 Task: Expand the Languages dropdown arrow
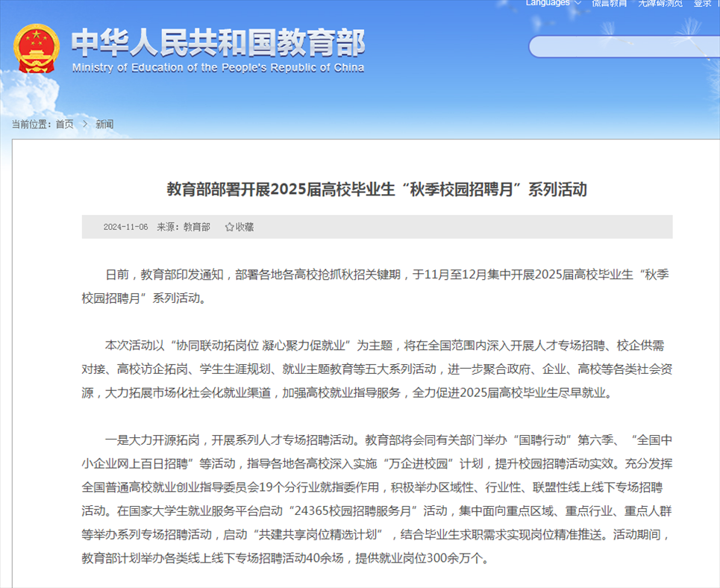(578, 4)
